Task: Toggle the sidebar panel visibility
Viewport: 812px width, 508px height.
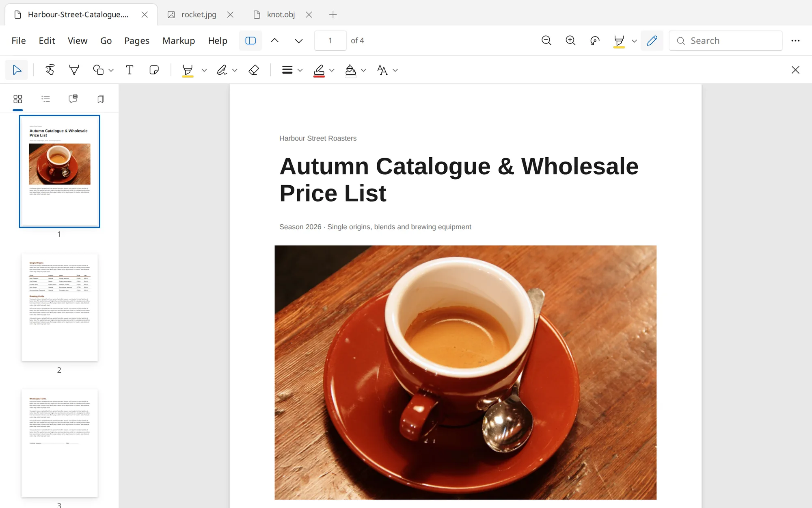Action: tap(251, 41)
